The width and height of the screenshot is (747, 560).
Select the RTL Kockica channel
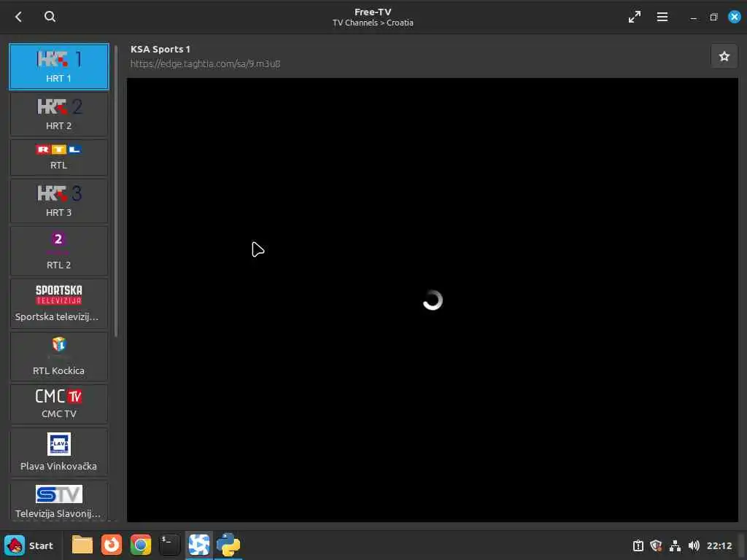(58, 356)
